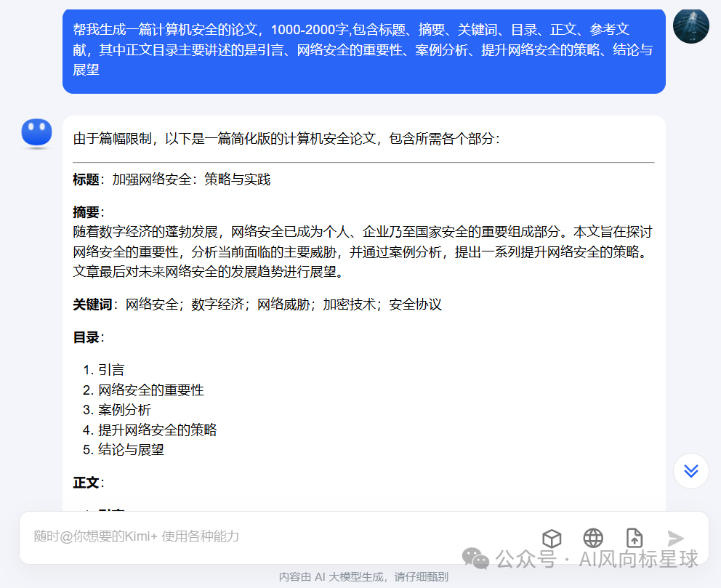Click the user avatar picture
Viewport: 721px width, 588px height.
coord(690,25)
